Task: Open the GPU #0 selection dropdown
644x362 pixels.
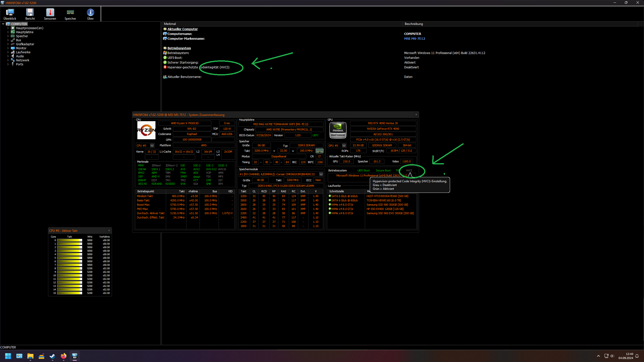Action: pyautogui.click(x=344, y=145)
